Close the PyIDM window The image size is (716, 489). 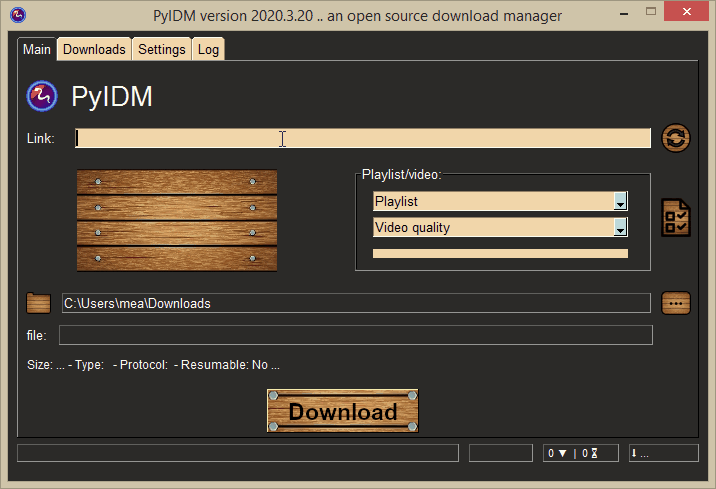[x=686, y=11]
